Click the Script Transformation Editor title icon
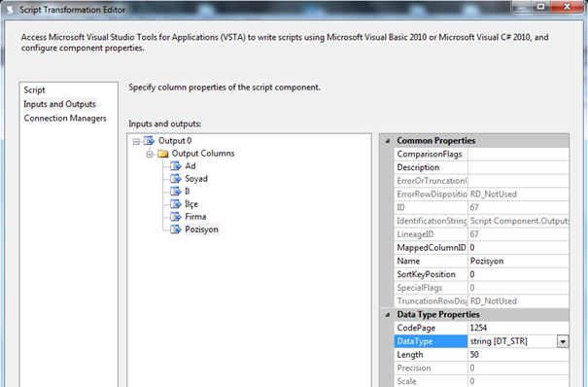Screen dimensions: 588x387 point(10,10)
